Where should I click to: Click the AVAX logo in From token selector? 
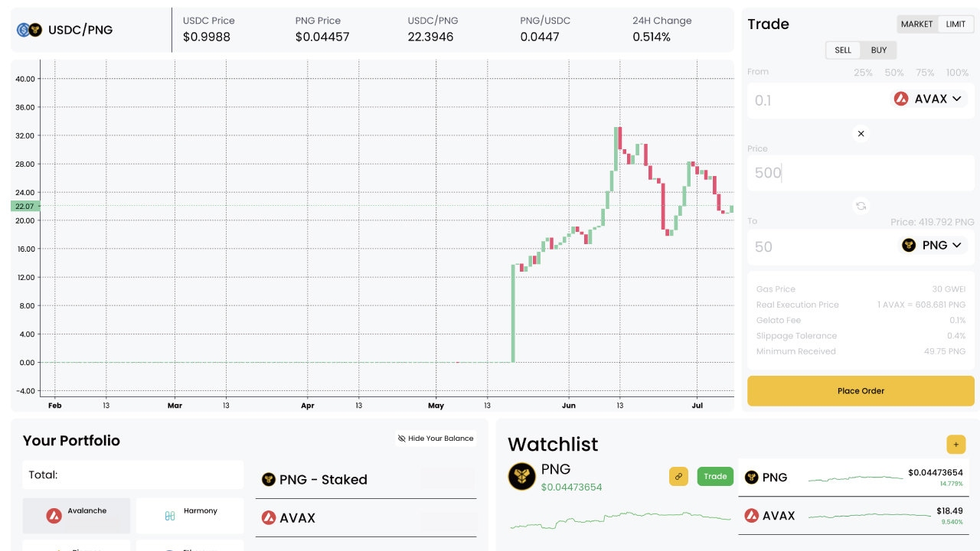pos(901,99)
